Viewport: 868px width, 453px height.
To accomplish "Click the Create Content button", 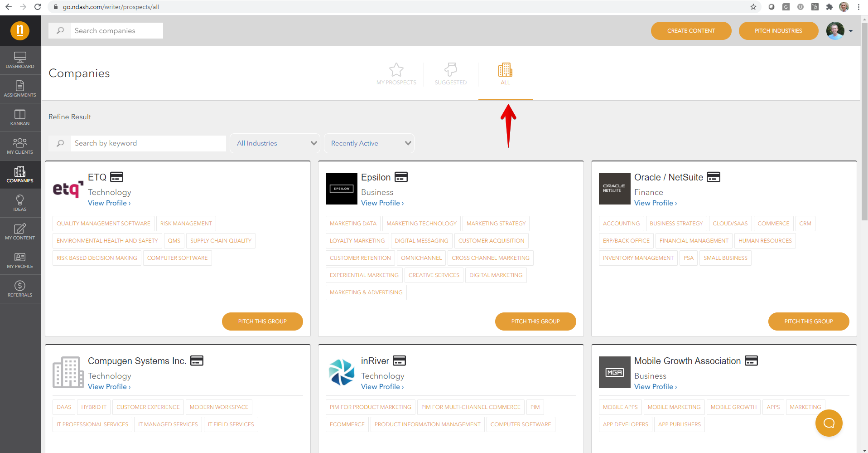I will coord(691,30).
